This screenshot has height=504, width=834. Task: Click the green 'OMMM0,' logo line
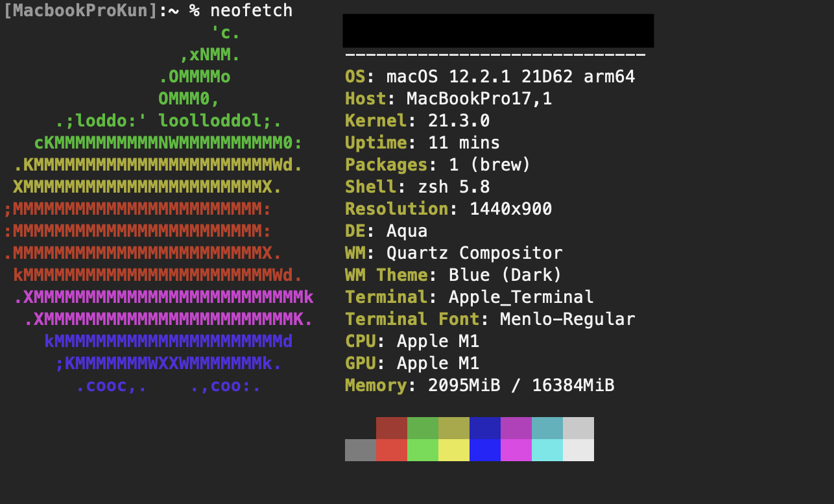click(189, 99)
